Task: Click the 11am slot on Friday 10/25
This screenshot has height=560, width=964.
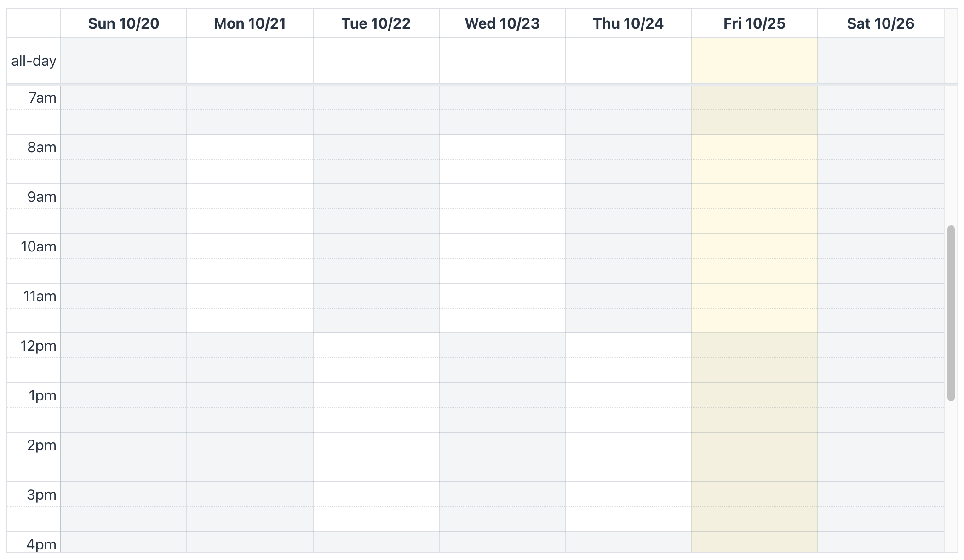Action: point(754,296)
